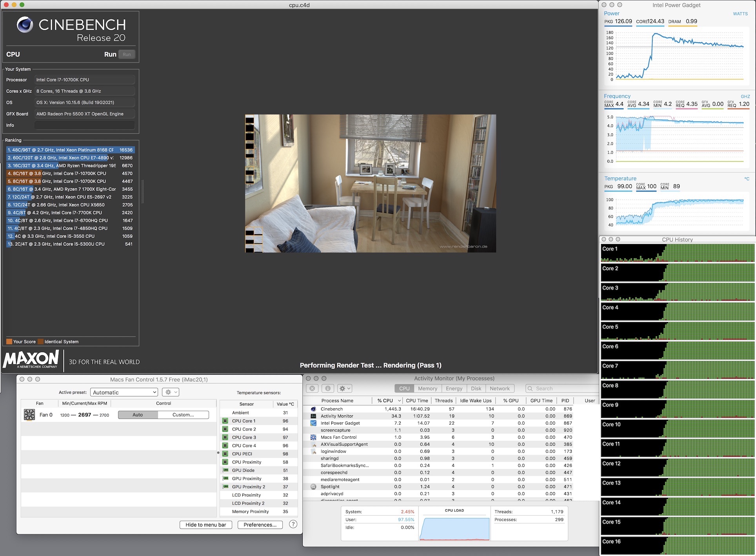Image resolution: width=756 pixels, height=556 pixels.
Task: Click the Cinebench ranking panel resize handle
Action: click(x=142, y=191)
